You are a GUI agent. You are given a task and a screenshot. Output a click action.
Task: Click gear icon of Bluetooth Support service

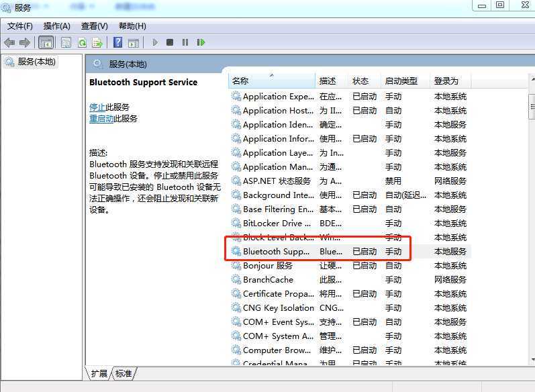[x=236, y=252]
